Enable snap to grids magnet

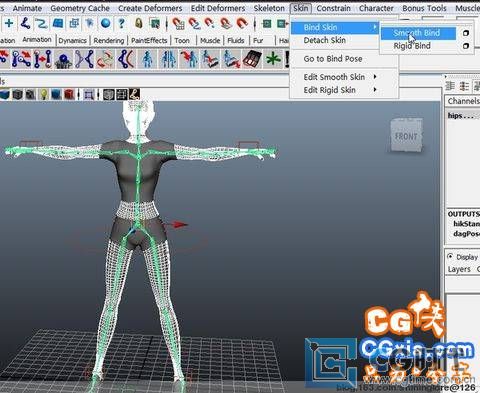[x=178, y=23]
